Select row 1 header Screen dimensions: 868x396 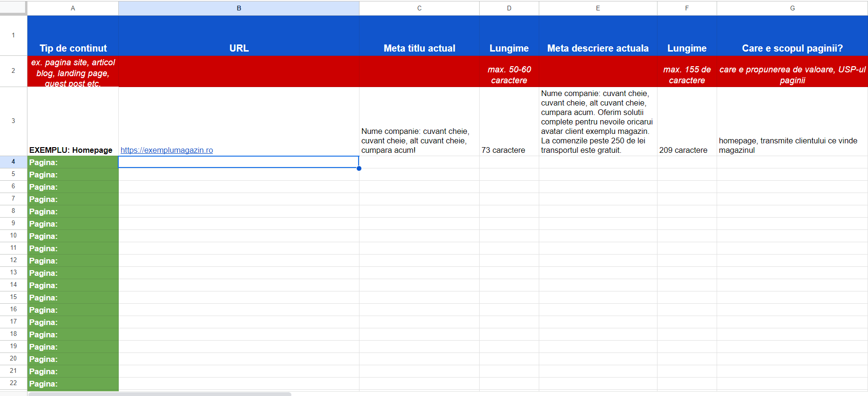[x=13, y=35]
